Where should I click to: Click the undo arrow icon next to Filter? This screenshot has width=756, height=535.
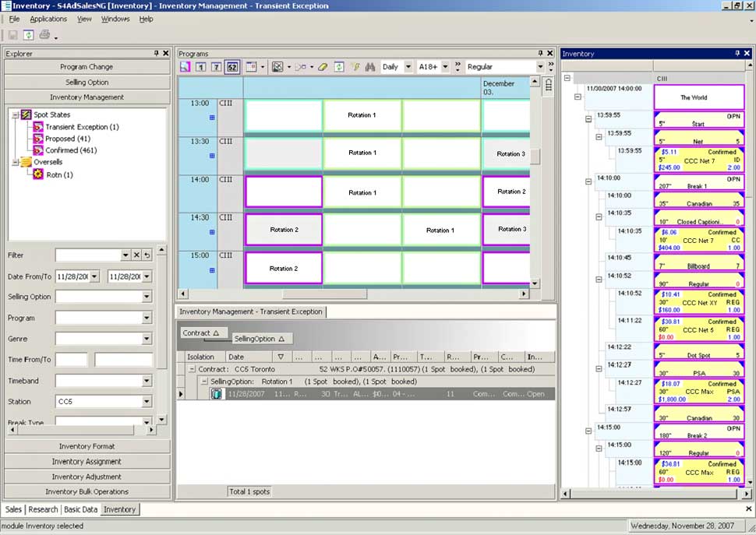147,255
